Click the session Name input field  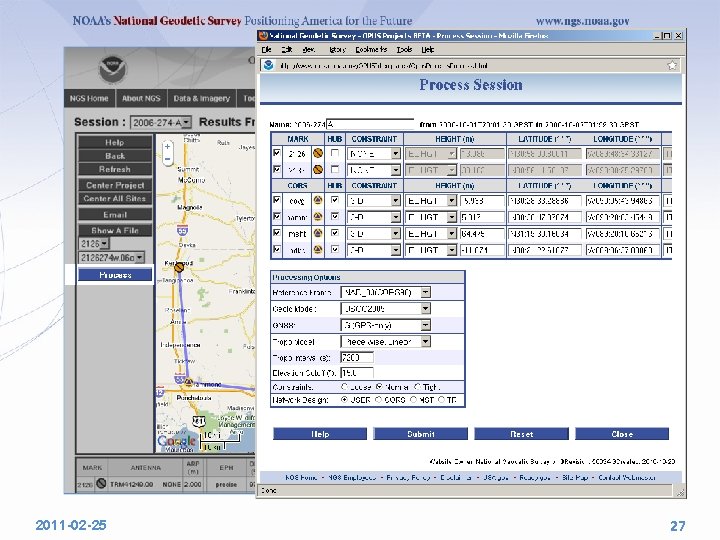point(370,124)
